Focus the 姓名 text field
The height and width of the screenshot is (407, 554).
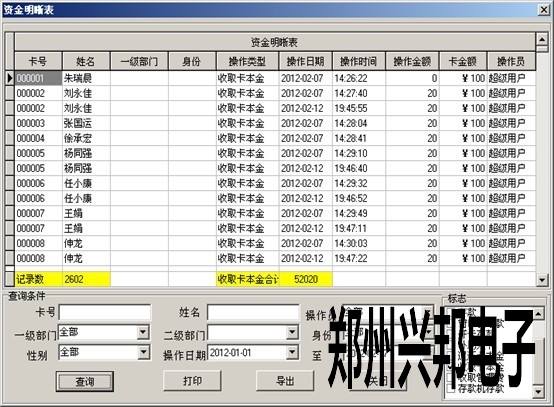[253, 312]
